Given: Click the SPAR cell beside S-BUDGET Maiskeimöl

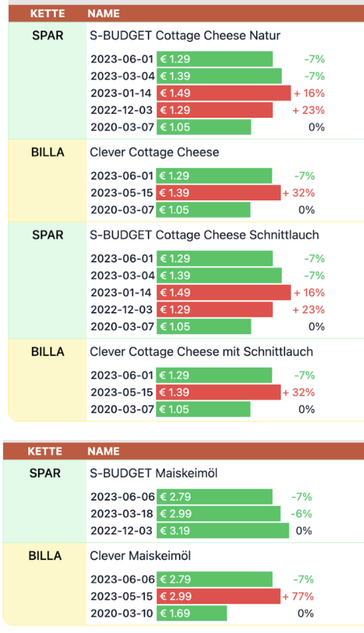Looking at the screenshot, I should pyautogui.click(x=45, y=473).
